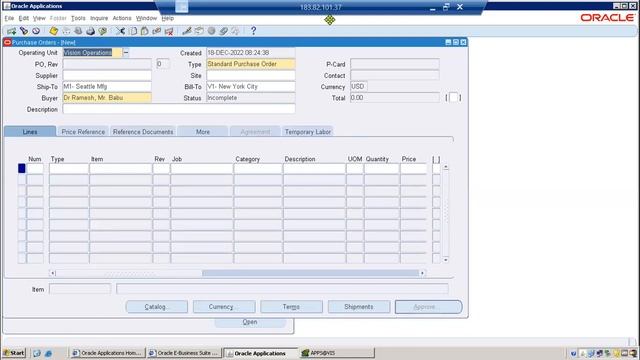Click the Close Form toolbar icon
This screenshot has width=640, height=360.
102,31
